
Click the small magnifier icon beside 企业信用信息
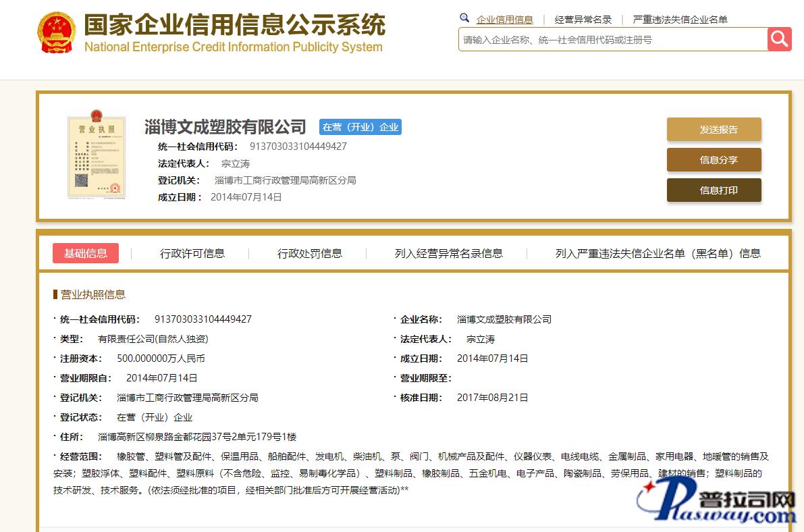[x=464, y=18]
